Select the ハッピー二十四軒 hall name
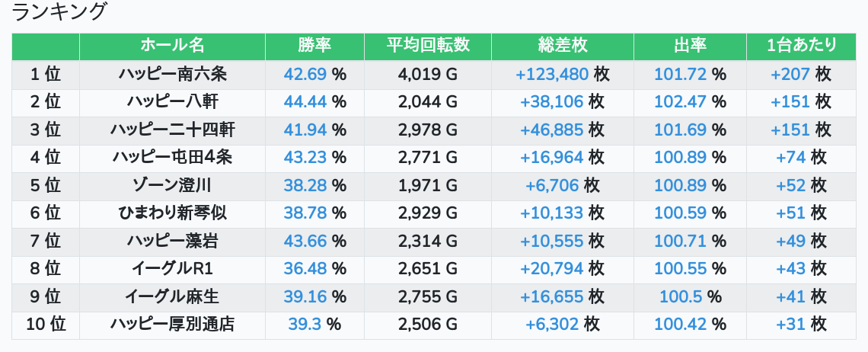This screenshot has width=868, height=352. (172, 130)
